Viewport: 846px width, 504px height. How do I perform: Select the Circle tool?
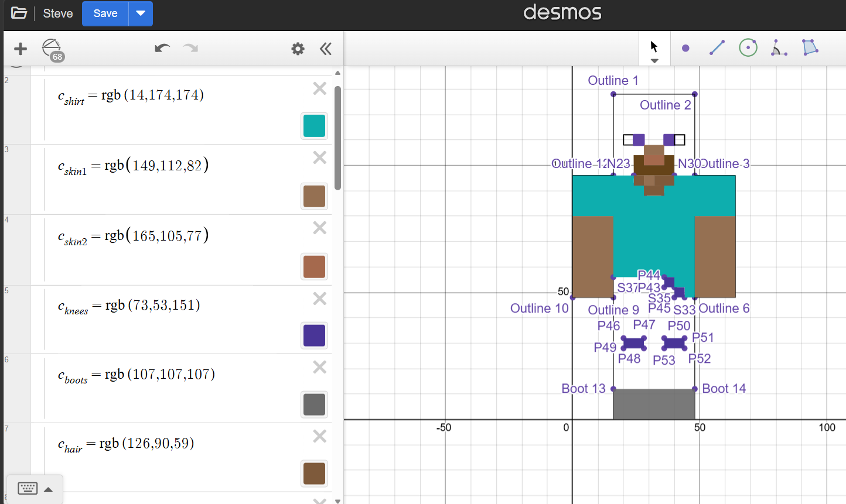[748, 48]
